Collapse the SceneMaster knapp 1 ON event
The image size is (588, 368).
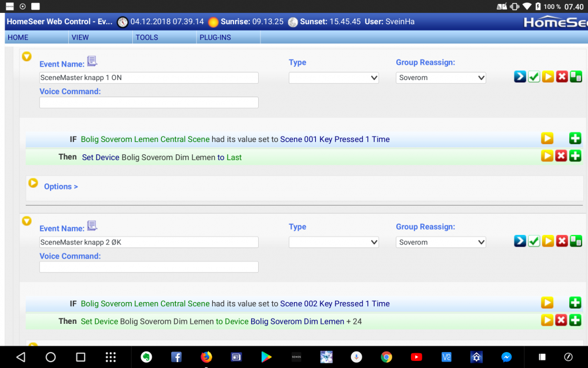tap(26, 57)
